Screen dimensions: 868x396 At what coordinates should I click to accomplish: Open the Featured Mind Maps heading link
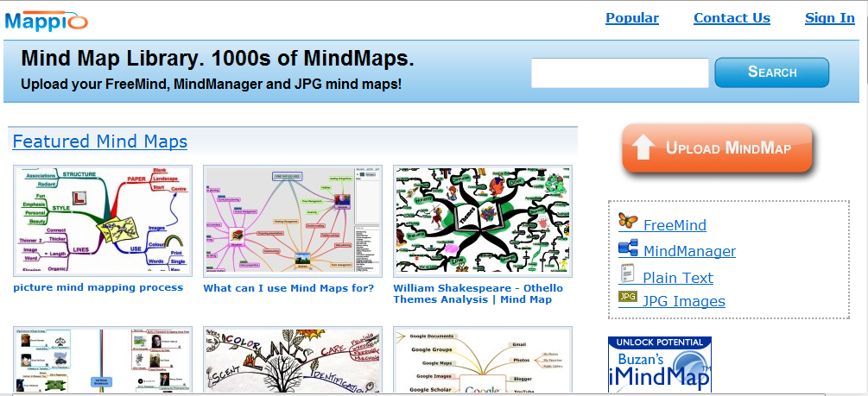point(99,141)
